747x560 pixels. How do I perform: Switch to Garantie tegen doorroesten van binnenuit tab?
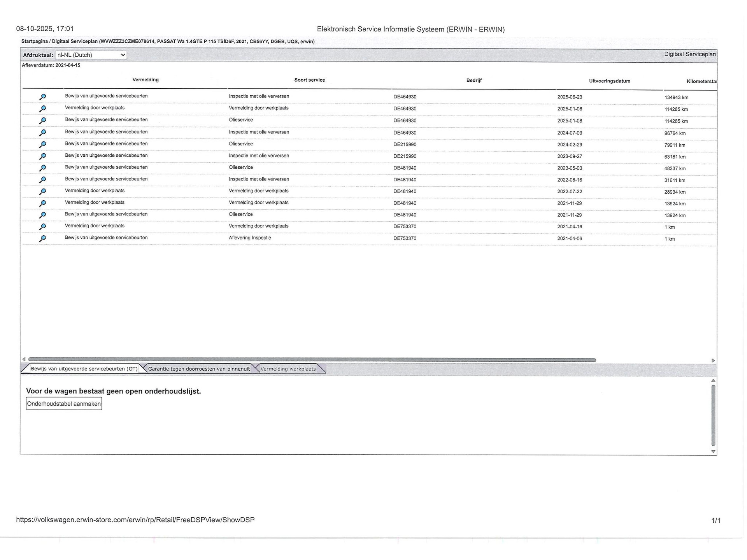point(199,369)
